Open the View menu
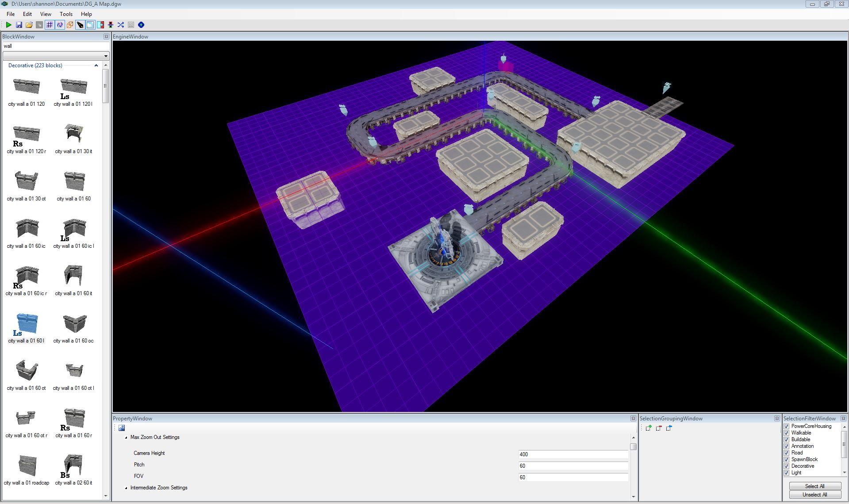This screenshot has height=504, width=849. click(x=46, y=14)
